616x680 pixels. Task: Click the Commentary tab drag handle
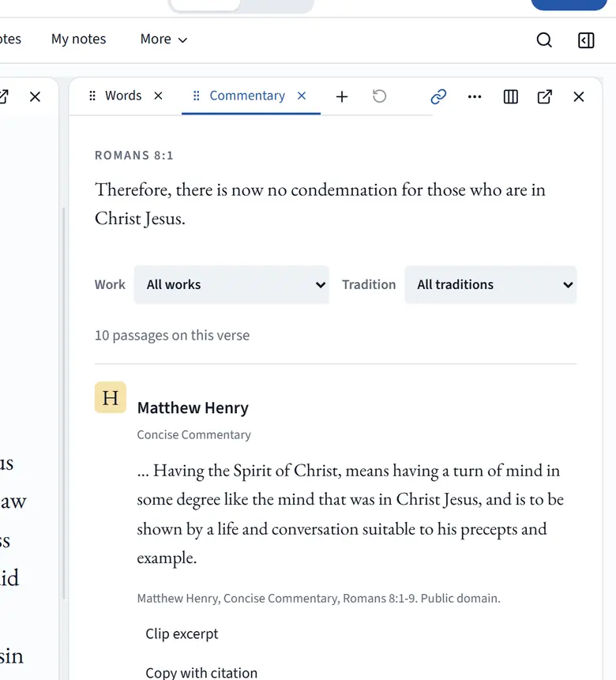[x=196, y=96]
